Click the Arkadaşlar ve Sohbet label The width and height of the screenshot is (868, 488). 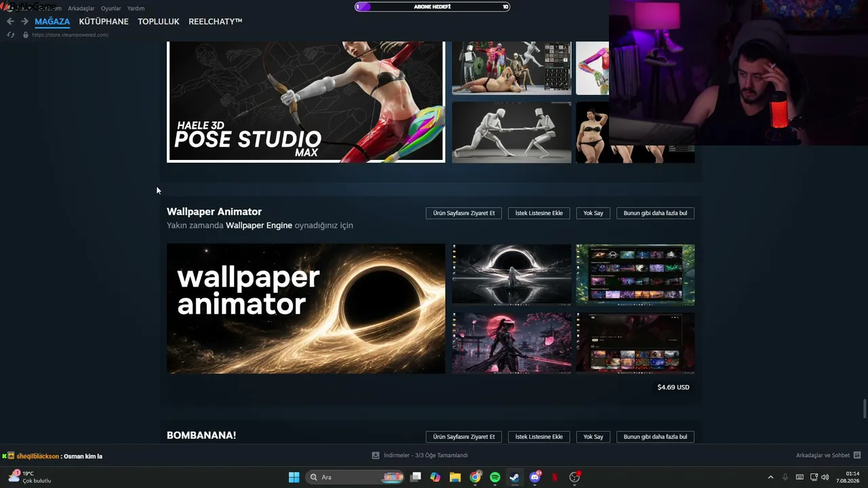(823, 455)
